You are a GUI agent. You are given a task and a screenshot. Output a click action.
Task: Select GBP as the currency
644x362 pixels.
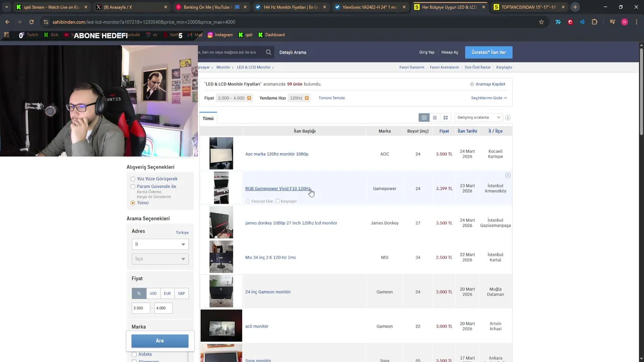pos(181,294)
